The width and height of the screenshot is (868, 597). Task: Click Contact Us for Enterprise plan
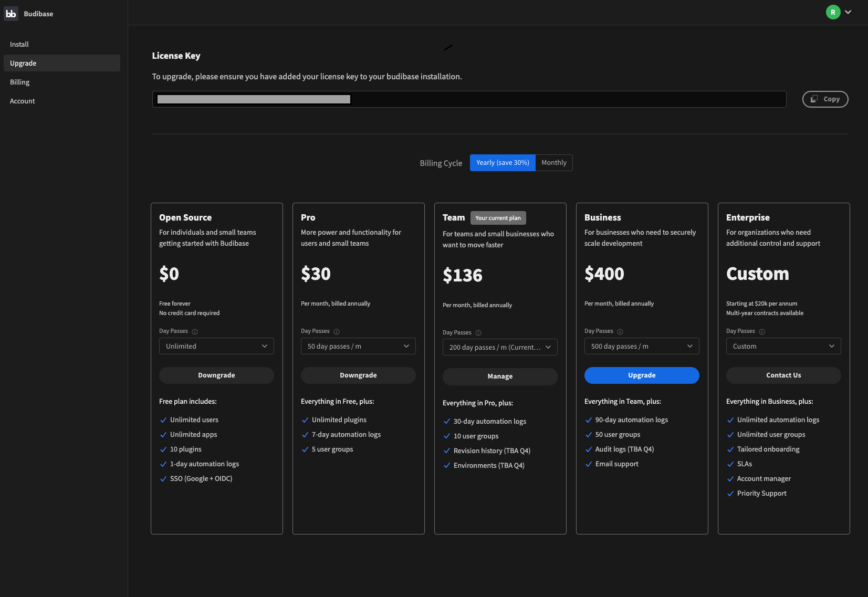[783, 375]
